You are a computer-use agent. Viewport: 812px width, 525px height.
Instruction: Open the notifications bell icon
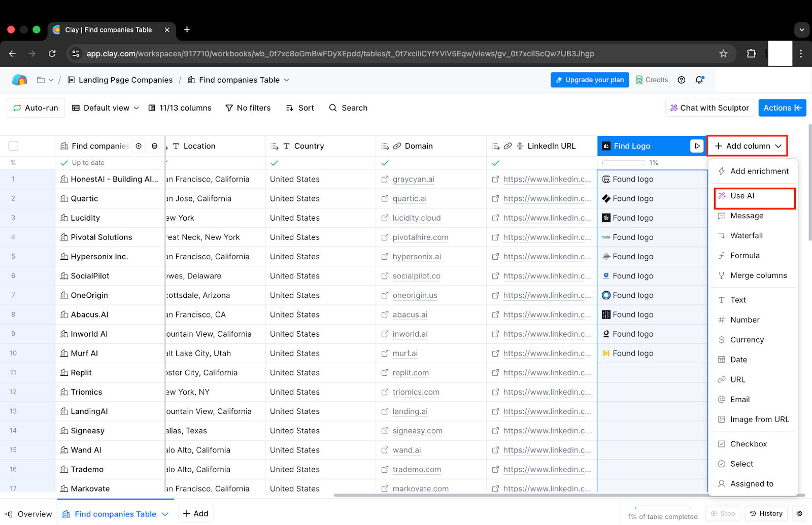(699, 80)
